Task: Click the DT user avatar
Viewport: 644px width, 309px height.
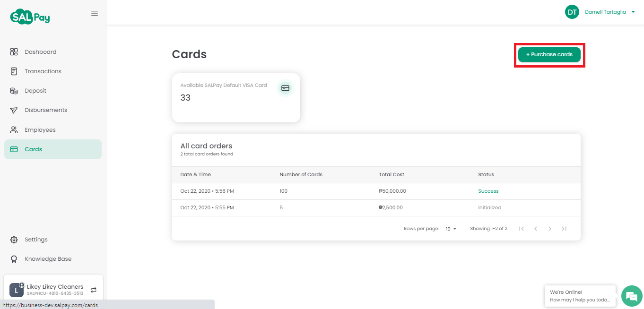Action: [572, 12]
